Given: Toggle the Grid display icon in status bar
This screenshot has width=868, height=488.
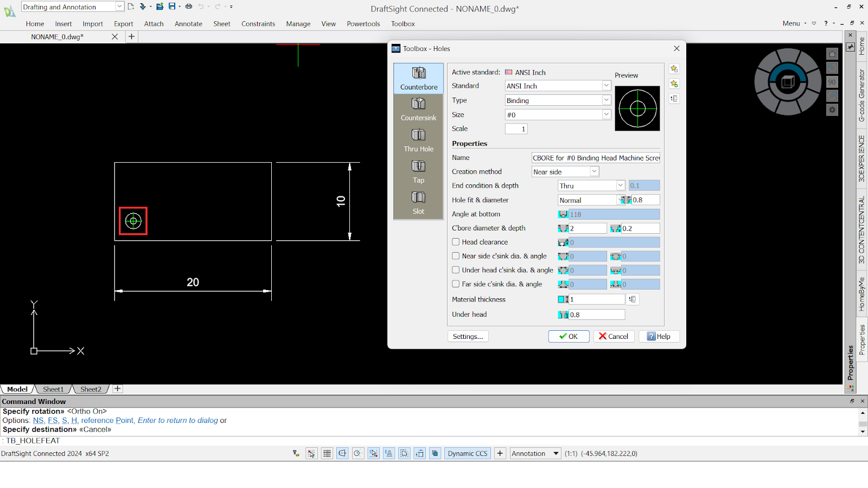Looking at the screenshot, I should tap(327, 453).
